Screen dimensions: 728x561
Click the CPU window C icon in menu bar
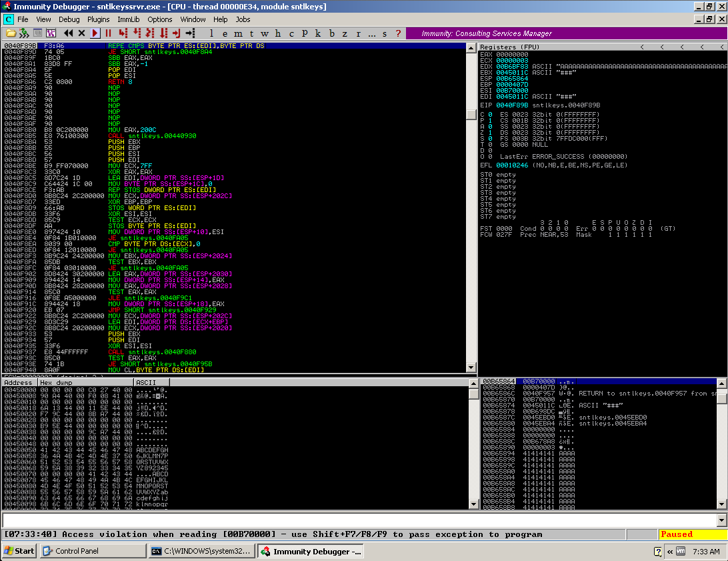click(8, 19)
